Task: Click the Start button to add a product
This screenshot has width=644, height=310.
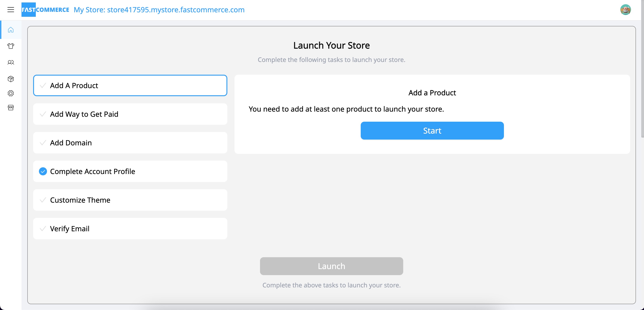Action: click(432, 131)
